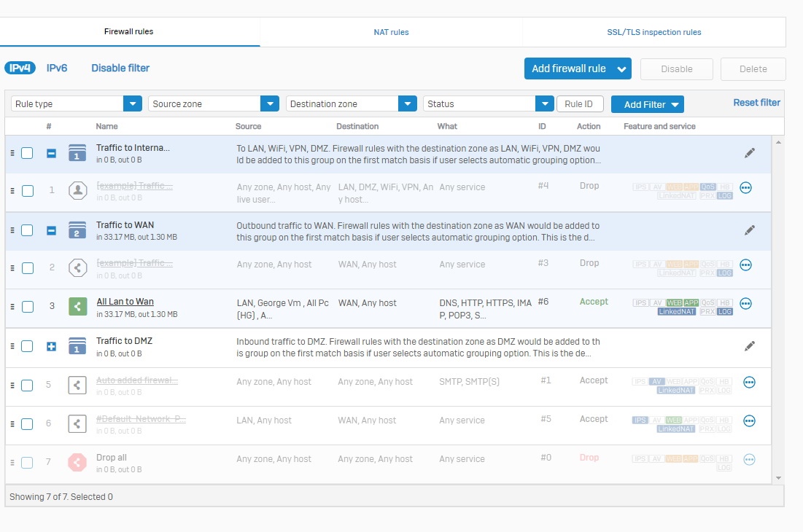Image resolution: width=803 pixels, height=532 pixels.
Task: Switch to the Firewall rules tab
Action: point(128,32)
